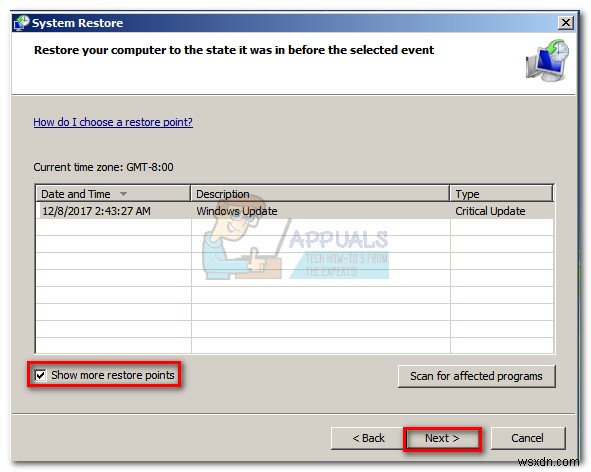Open 'How do I choose a restore point?' link
The image size is (591, 472).
point(113,122)
